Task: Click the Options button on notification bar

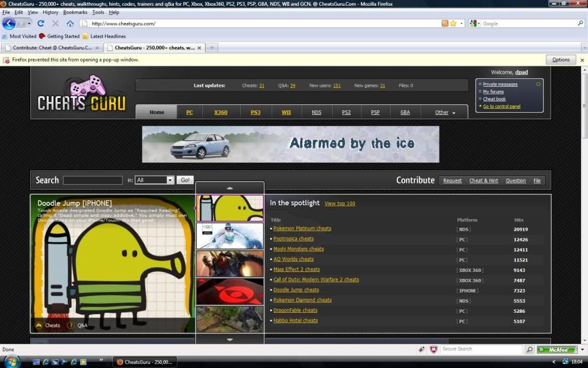Action: [560, 60]
